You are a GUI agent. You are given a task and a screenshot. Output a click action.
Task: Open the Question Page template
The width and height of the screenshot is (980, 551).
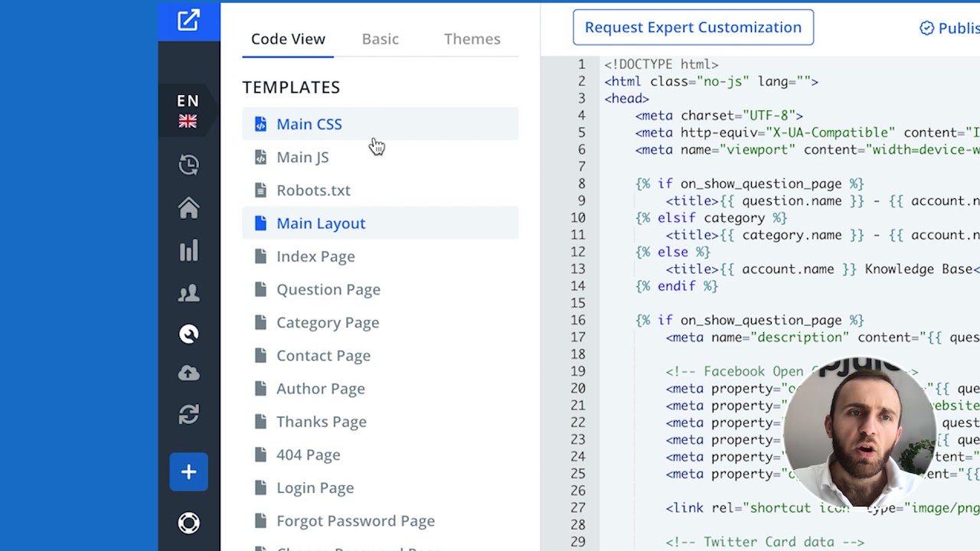(381, 289)
